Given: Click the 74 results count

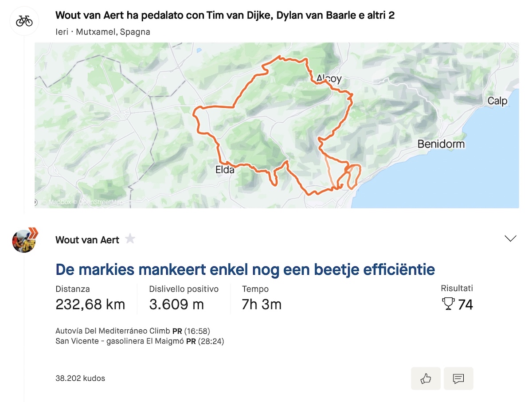Looking at the screenshot, I should point(465,304).
